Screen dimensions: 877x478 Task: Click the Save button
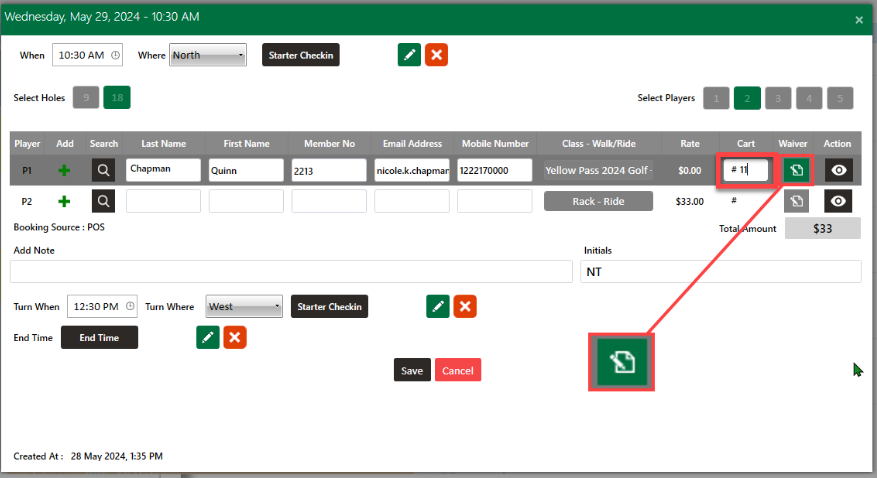coord(412,370)
